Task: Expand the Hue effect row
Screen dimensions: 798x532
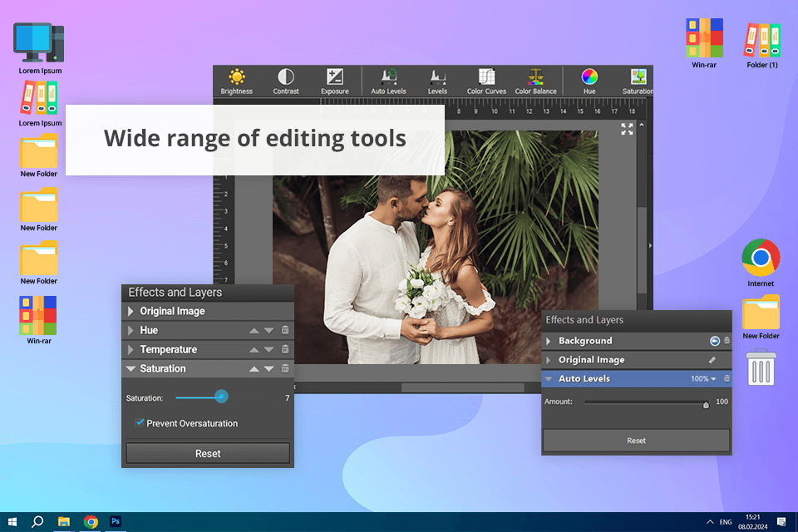Action: tap(131, 330)
